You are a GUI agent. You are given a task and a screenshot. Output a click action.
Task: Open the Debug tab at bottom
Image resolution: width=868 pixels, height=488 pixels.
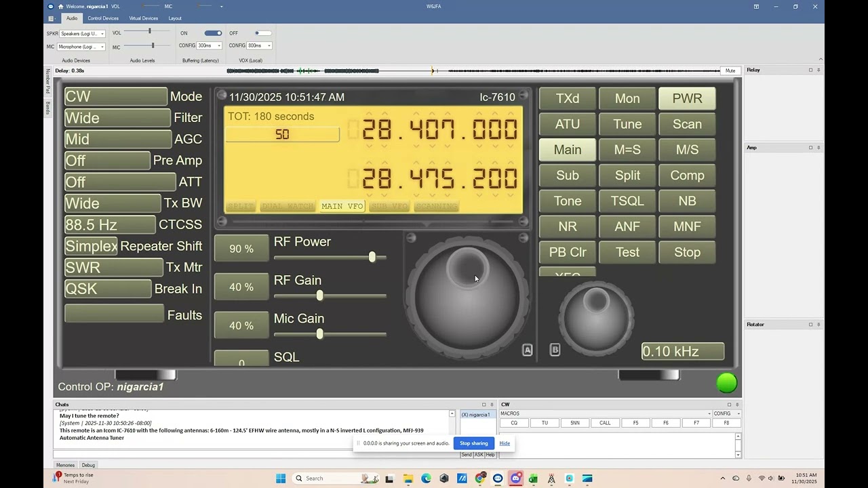pos(89,465)
